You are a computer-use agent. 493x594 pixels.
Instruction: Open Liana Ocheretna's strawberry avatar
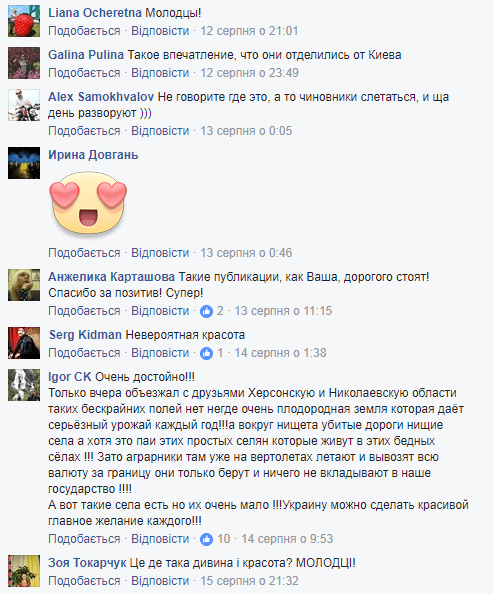24,21
